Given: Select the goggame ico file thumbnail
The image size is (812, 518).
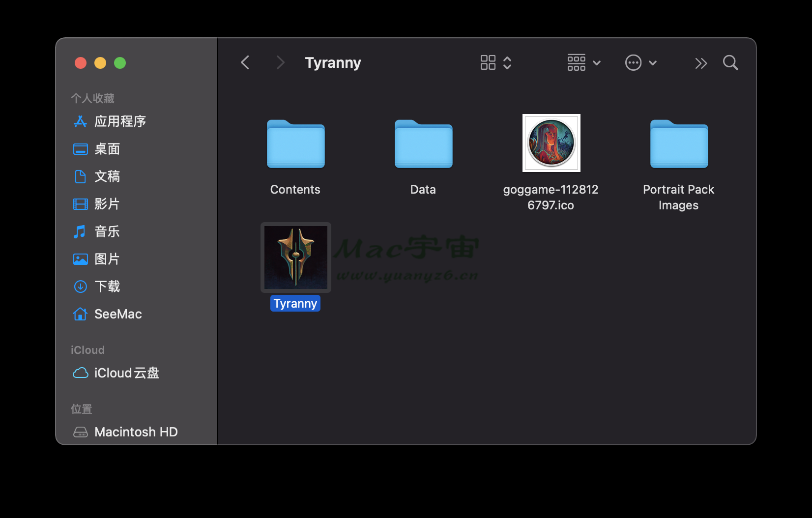Looking at the screenshot, I should 551,143.
